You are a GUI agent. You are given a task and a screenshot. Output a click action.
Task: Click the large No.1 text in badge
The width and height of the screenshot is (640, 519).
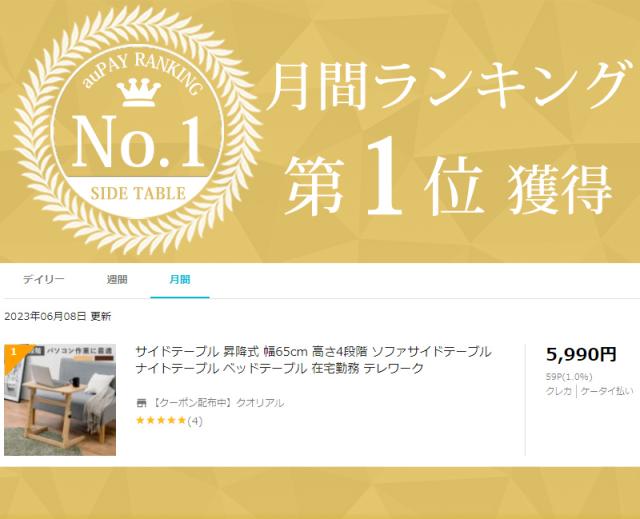pos(138,142)
